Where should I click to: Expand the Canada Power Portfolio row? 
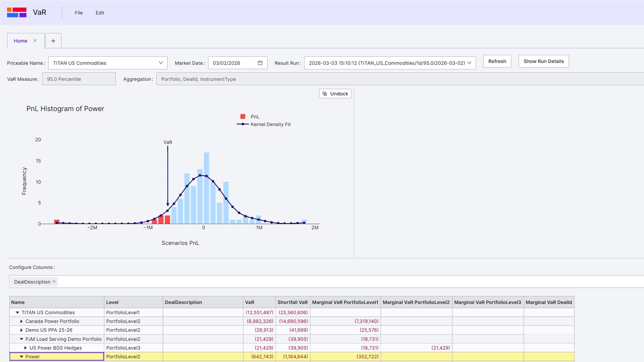tap(21, 321)
